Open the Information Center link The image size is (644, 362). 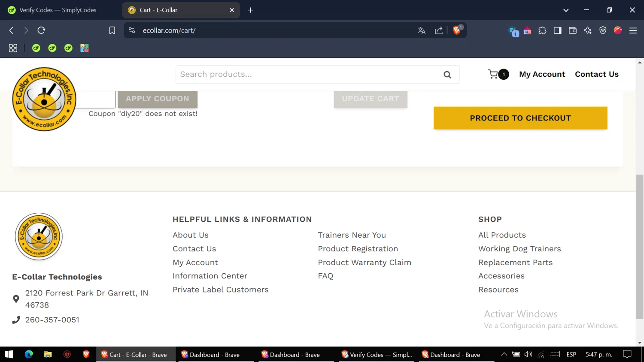[x=210, y=276]
